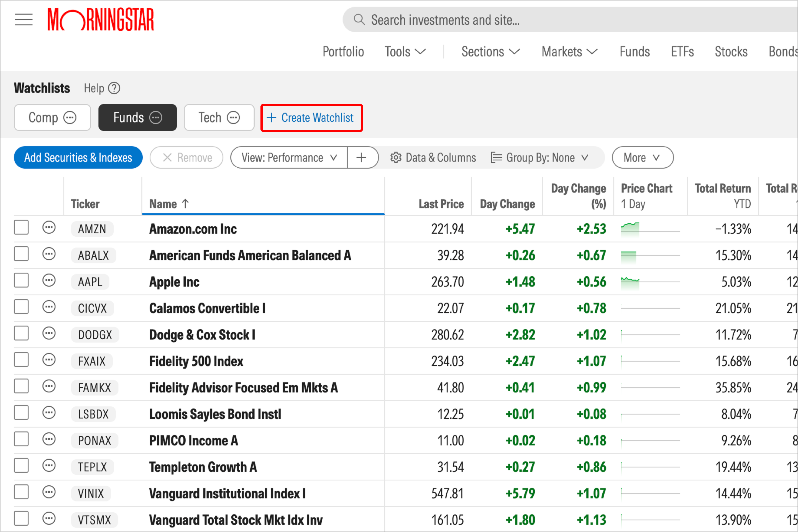Viewport: 798px width, 532px height.
Task: Check the ABALX row checkbox
Action: pos(21,254)
